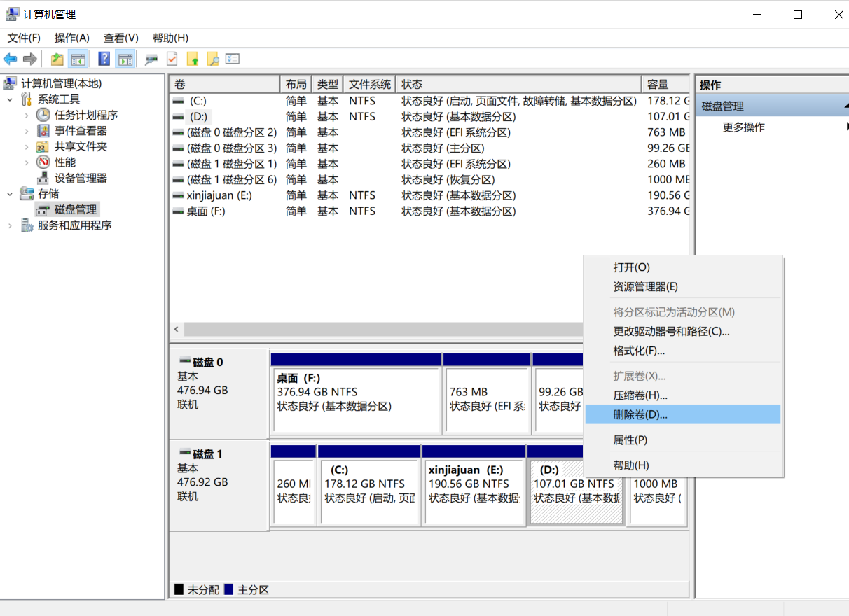This screenshot has height=616, width=849.
Task: Choose 更改驱动器号和路径(C)... in context menu
Action: pos(683,331)
